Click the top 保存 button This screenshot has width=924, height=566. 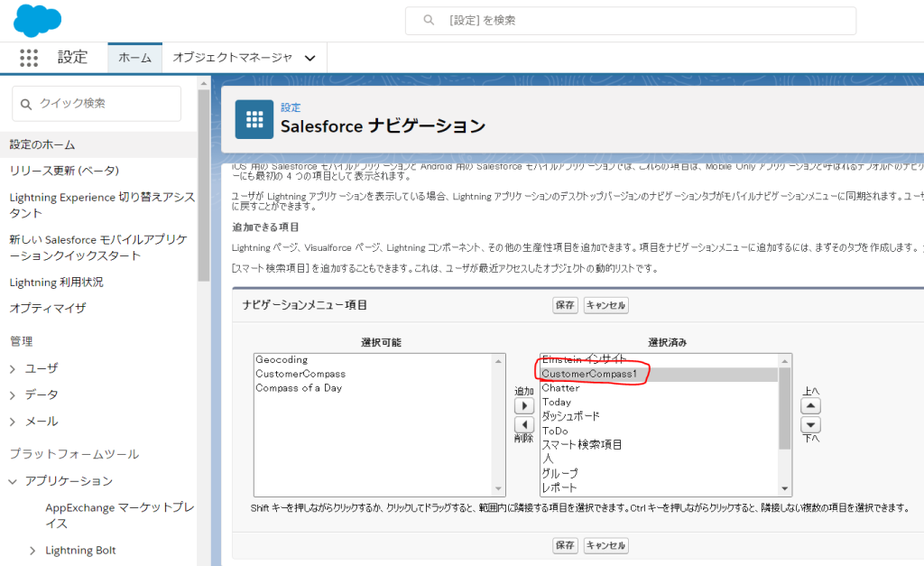565,305
